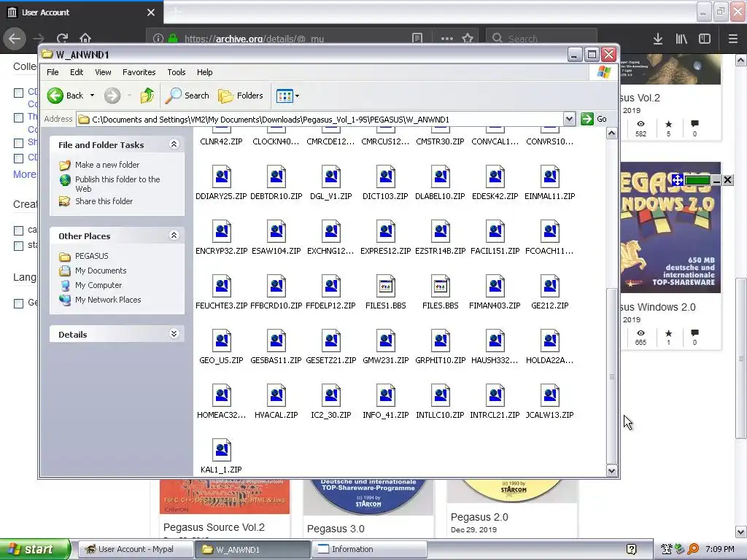Image resolution: width=747 pixels, height=560 pixels.
Task: Click the browser downloads arrow icon
Action: (x=658, y=39)
